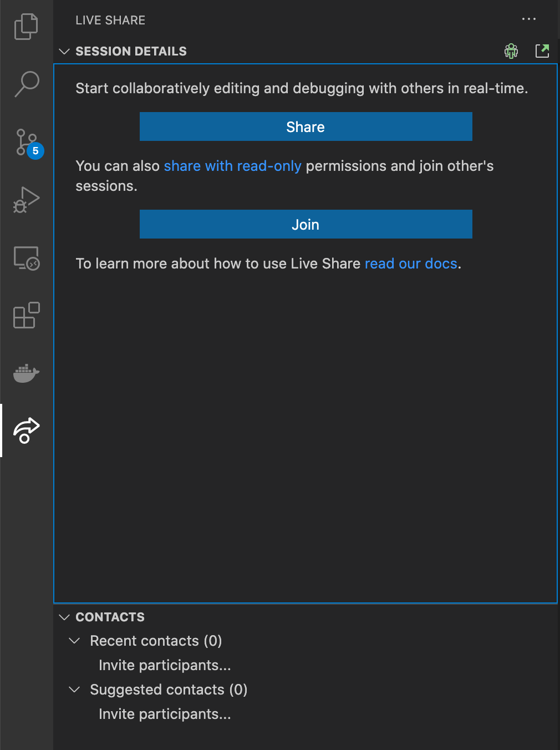The height and width of the screenshot is (750, 560).
Task: Select the Live Share activity bar icon
Action: click(x=26, y=430)
